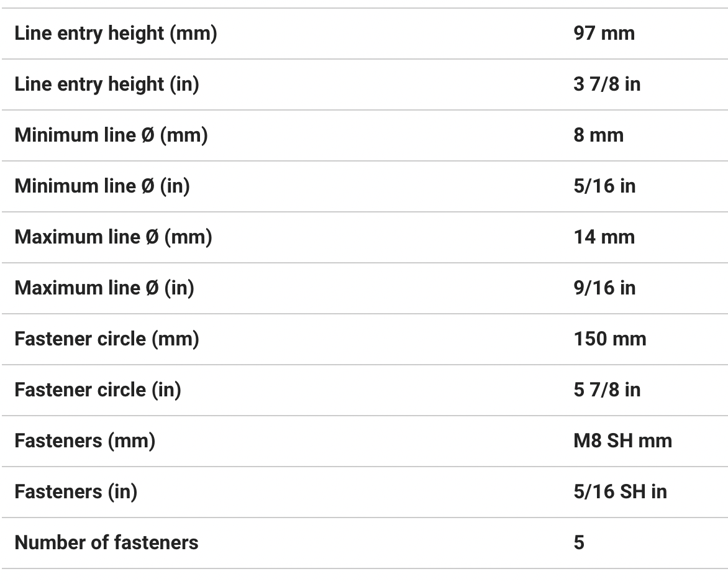Select the 9/16 in value

[604, 288]
